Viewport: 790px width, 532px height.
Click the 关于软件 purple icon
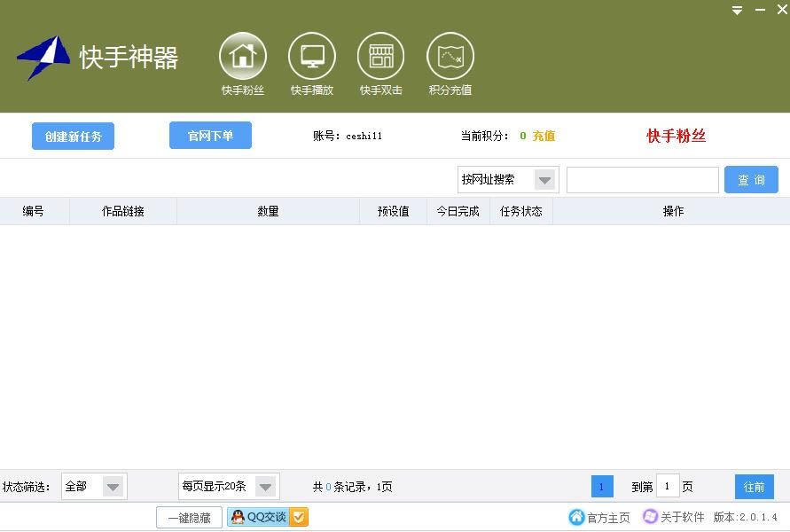(x=650, y=516)
